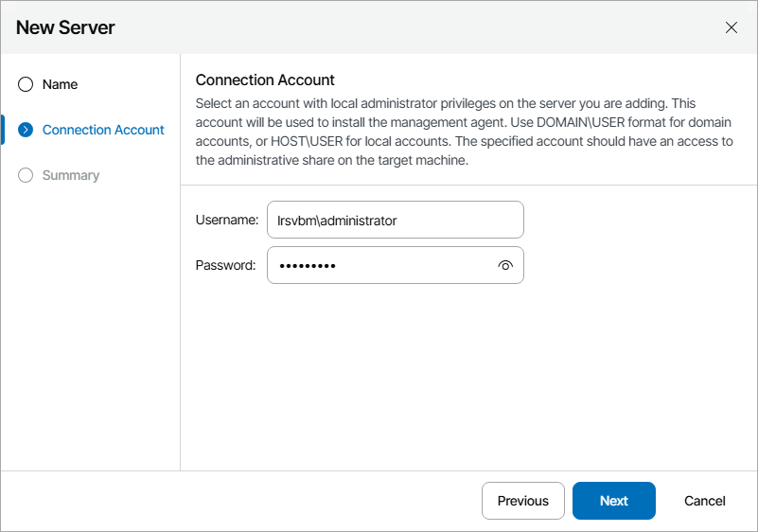The image size is (758, 532).
Task: Go to the Name wizard step label
Action: (60, 84)
